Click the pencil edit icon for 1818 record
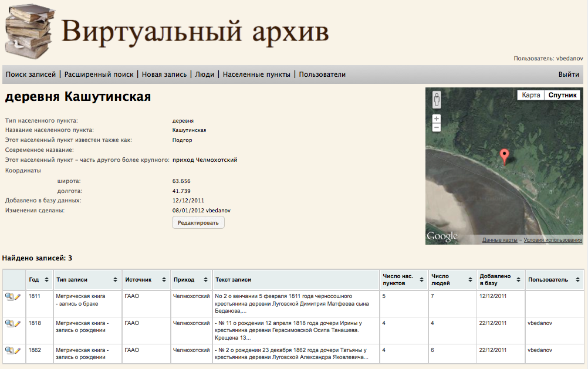 coord(17,324)
